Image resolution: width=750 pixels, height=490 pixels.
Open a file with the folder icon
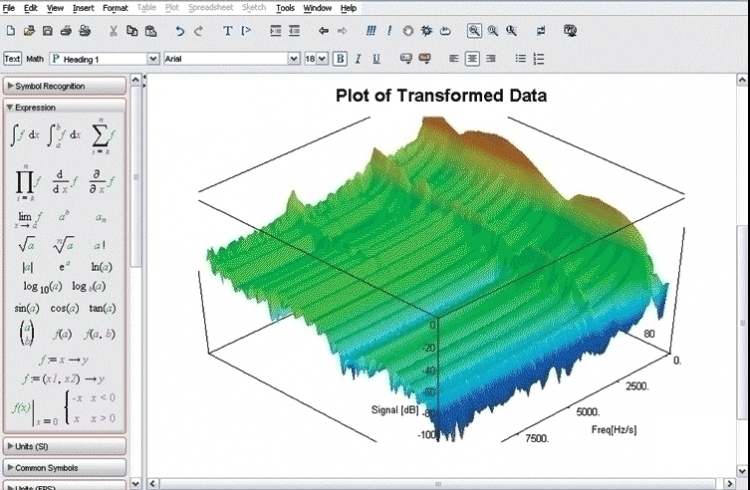point(29,31)
